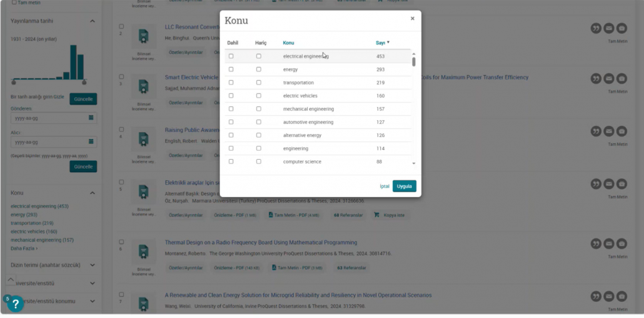
Task: Close the Konu dialog with the X
Action: click(412, 19)
